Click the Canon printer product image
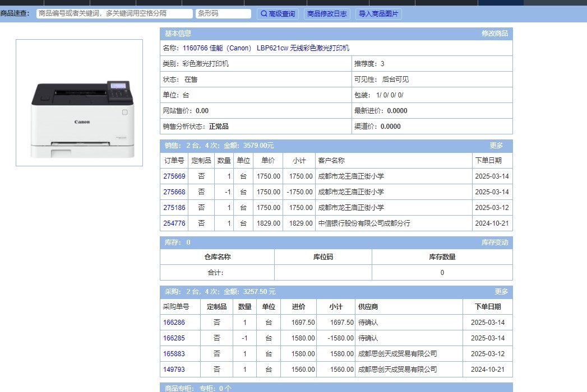Image resolution: width=587 pixels, height=392 pixels. click(80, 102)
